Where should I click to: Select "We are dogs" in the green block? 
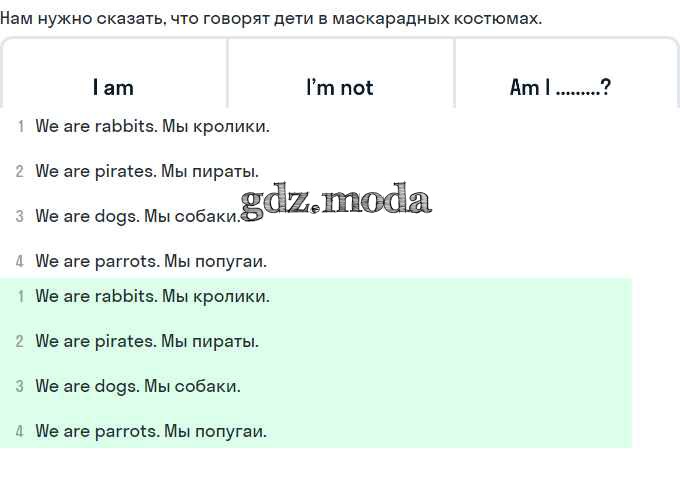[x=138, y=386]
